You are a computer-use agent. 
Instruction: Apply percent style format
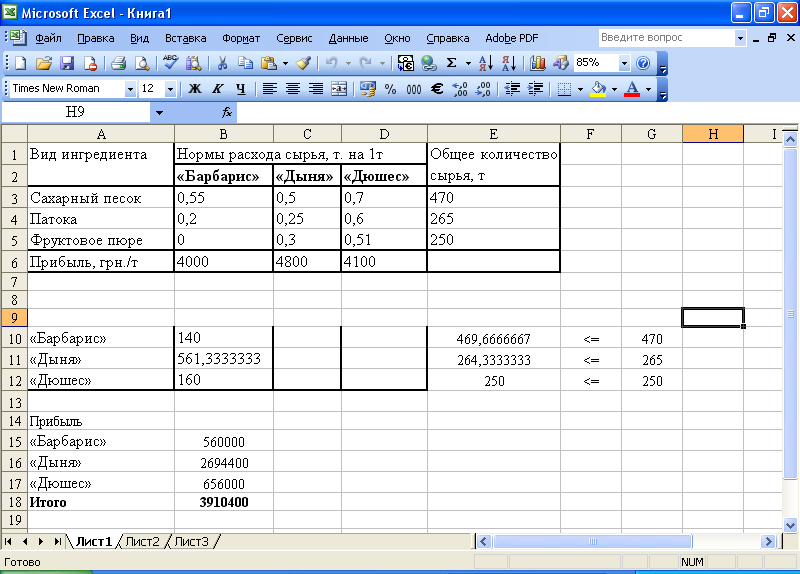point(390,89)
